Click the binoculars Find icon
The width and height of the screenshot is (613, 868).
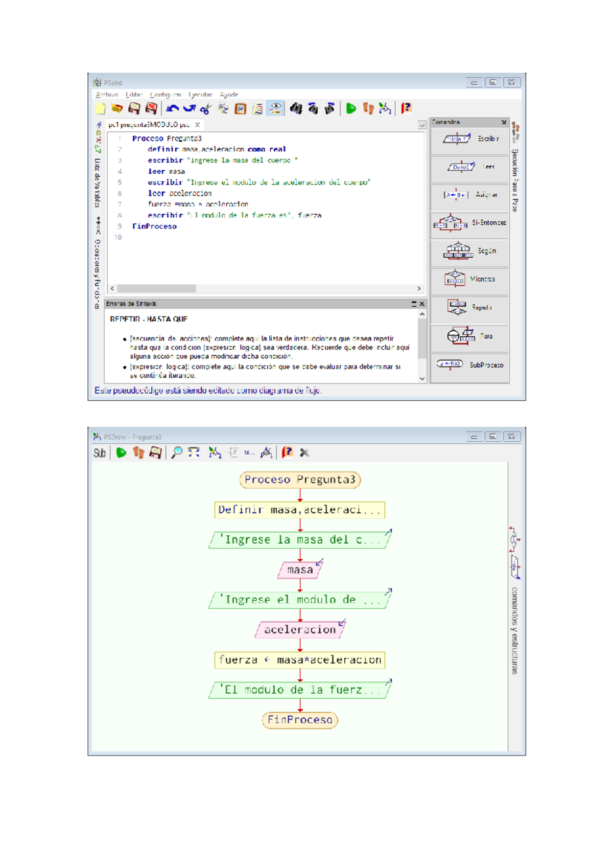pyautogui.click(x=296, y=108)
